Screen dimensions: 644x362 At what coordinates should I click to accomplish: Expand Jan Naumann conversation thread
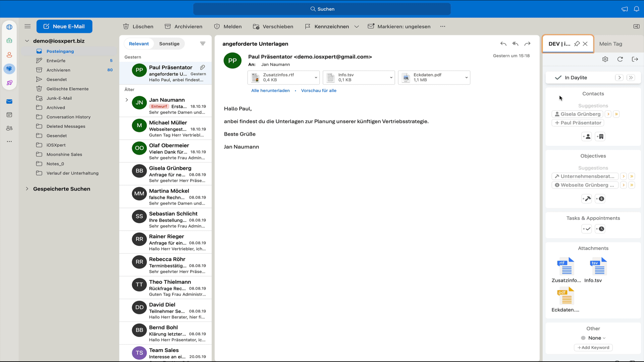127,100
